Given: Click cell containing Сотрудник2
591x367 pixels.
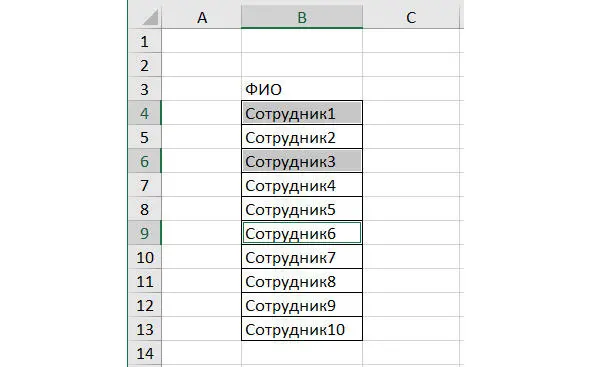Looking at the screenshot, I should pyautogui.click(x=302, y=137).
